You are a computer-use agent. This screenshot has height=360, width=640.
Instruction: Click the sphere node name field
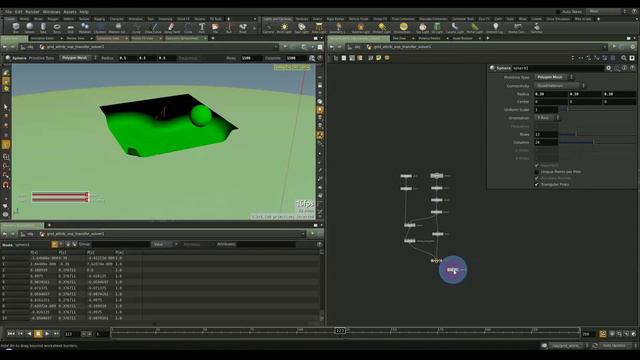coord(558,68)
